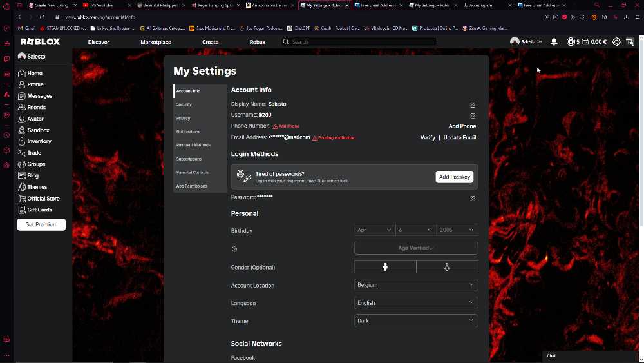Click the edit password icon

[x=473, y=198]
